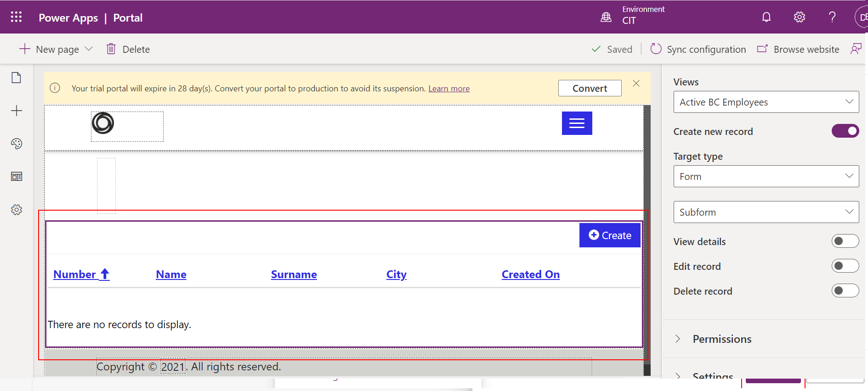Sort by the Number column

(x=74, y=274)
